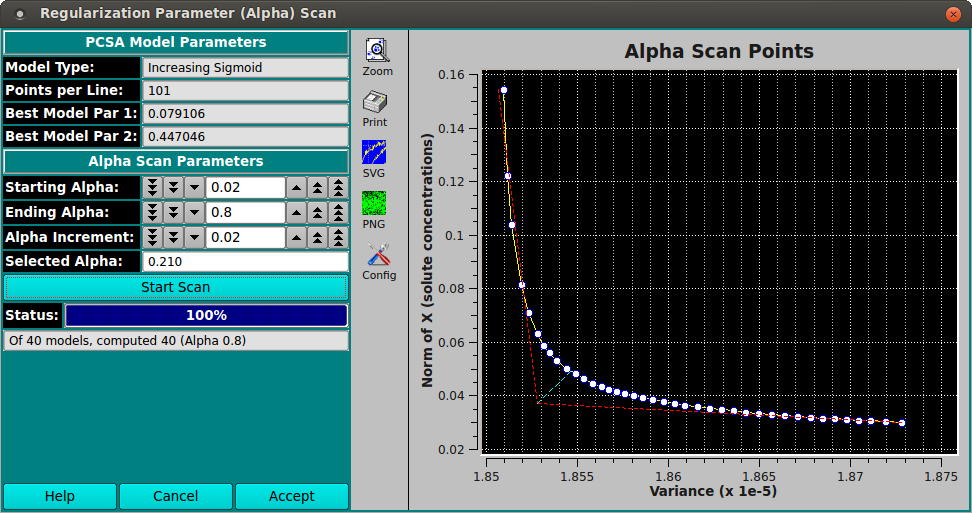Close the Alpha Scan window

coord(953,14)
